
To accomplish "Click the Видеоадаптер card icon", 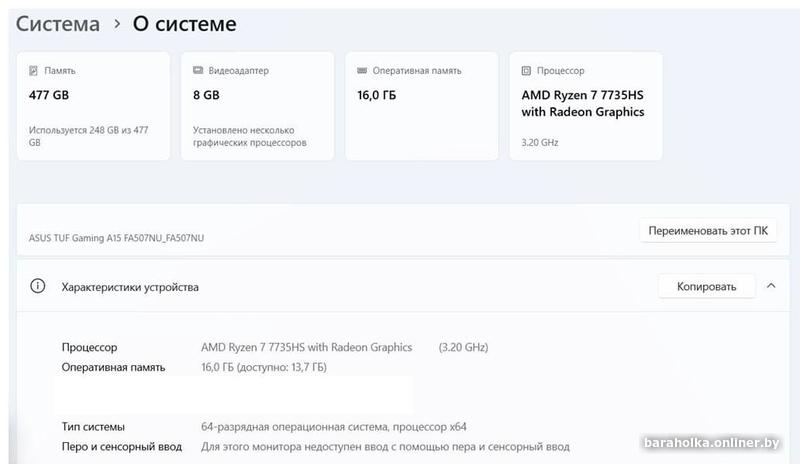I will pos(197,72).
